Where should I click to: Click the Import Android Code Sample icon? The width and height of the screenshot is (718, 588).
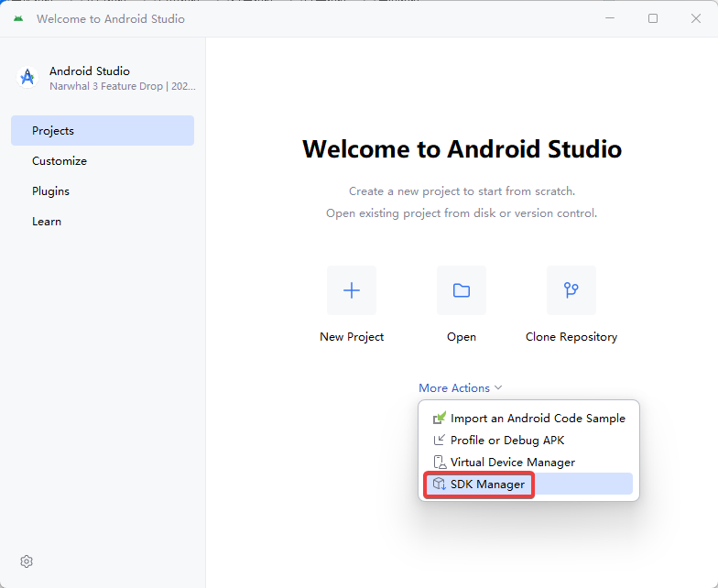440,418
